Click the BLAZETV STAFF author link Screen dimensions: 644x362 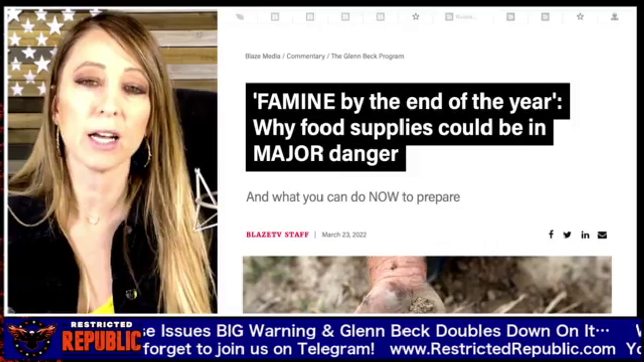[x=277, y=235]
